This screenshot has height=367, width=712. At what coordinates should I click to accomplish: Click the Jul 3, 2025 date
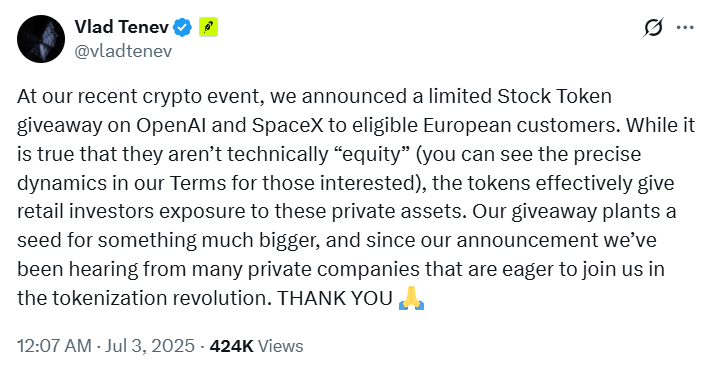(x=150, y=346)
